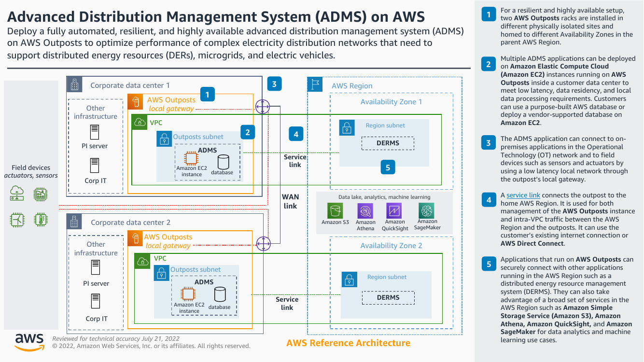Image resolution: width=644 pixels, height=362 pixels.
Task: Click the DERMS box in Availability Zone 1
Action: pyautogui.click(x=388, y=143)
